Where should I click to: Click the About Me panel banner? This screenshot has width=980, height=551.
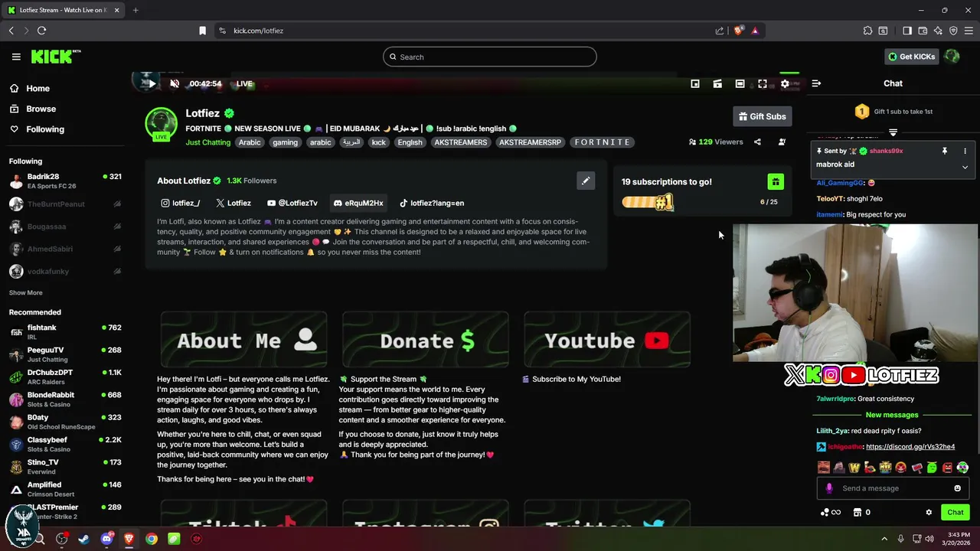(243, 340)
